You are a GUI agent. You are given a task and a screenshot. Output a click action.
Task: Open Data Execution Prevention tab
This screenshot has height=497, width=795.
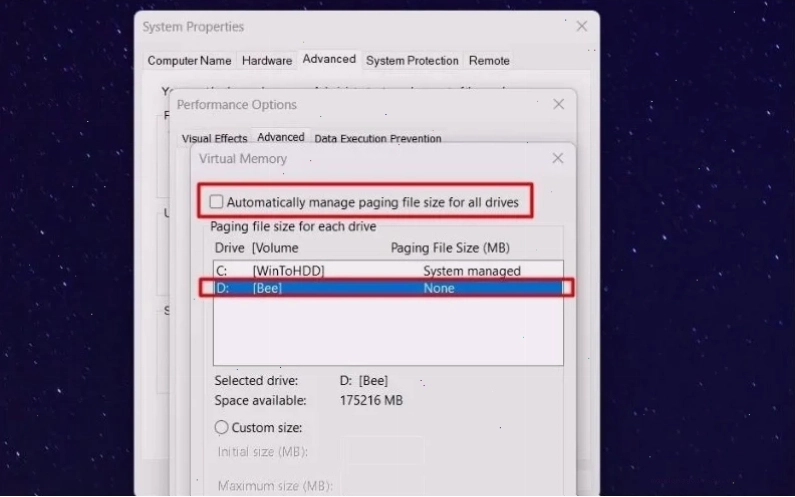pos(378,138)
